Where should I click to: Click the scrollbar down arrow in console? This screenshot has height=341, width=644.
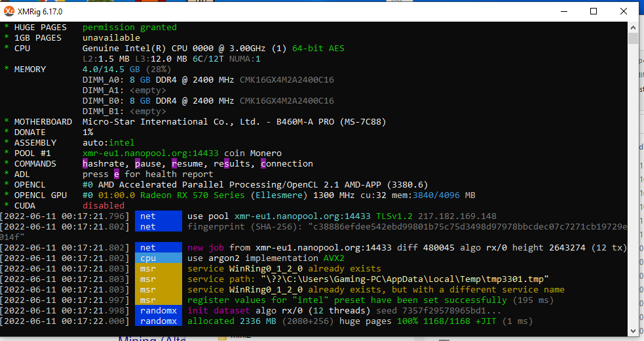pos(633,331)
